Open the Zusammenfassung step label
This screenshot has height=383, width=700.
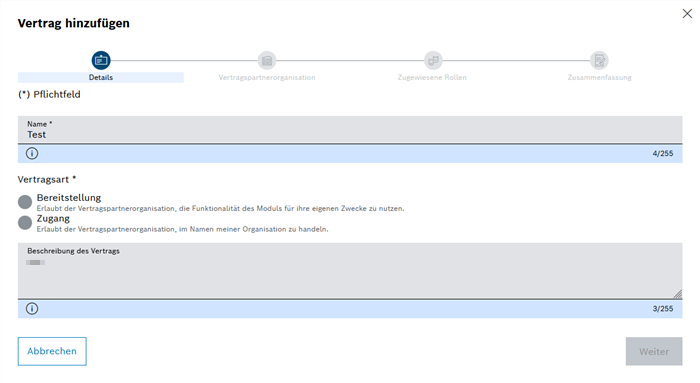(600, 77)
